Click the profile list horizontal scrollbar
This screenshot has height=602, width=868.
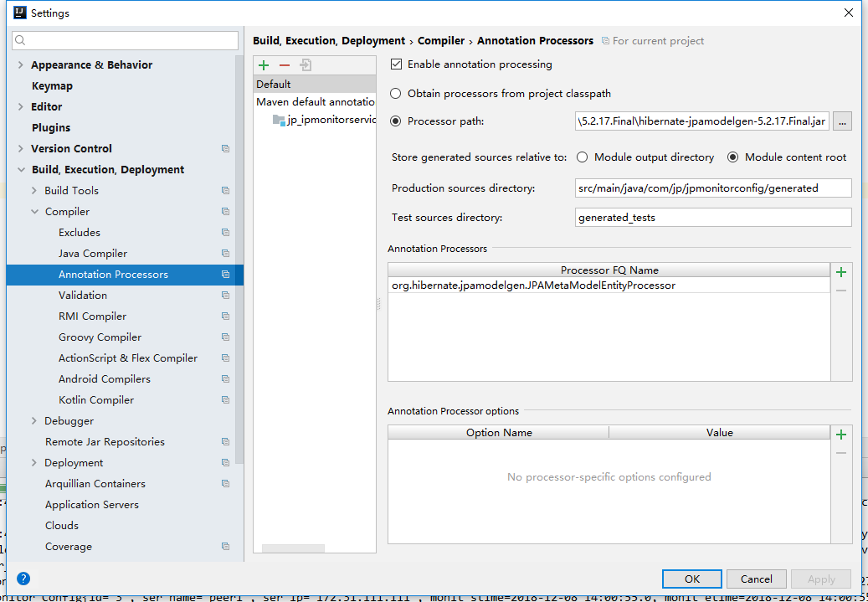pos(293,548)
